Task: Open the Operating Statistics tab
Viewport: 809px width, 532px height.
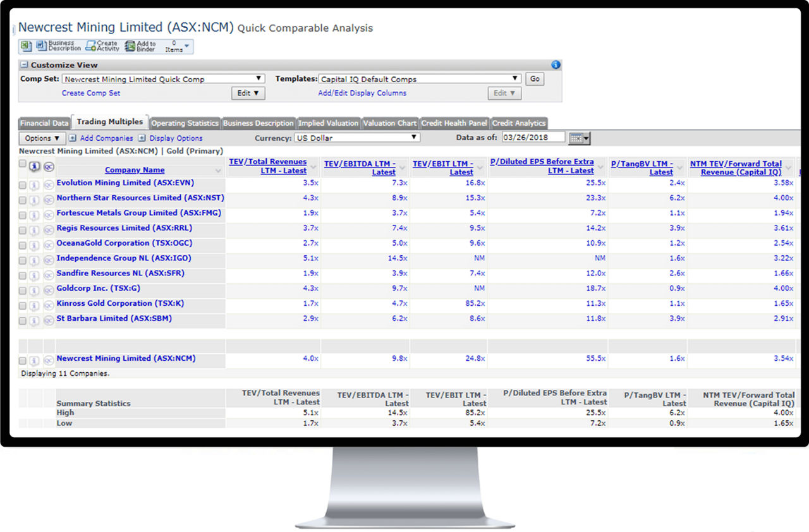Action: 185,123
